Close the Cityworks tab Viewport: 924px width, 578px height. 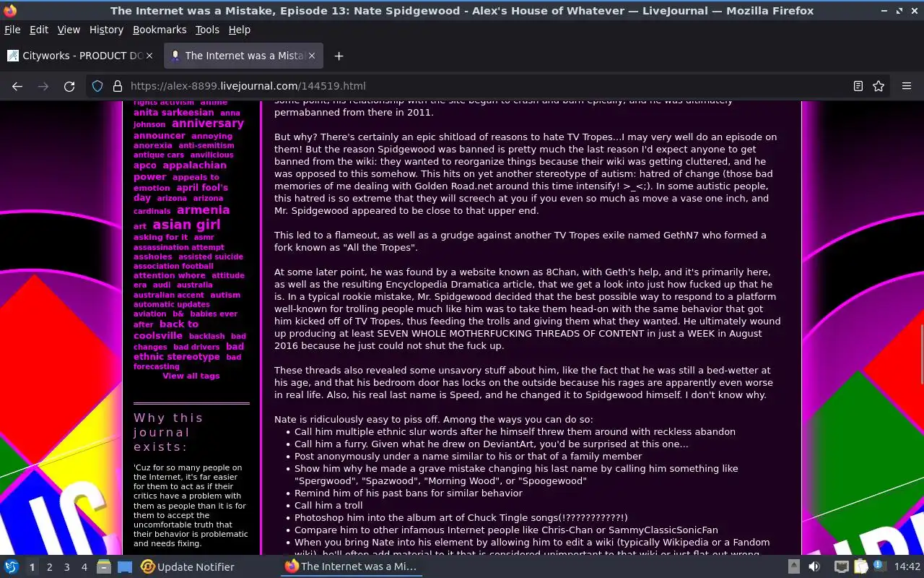[149, 56]
